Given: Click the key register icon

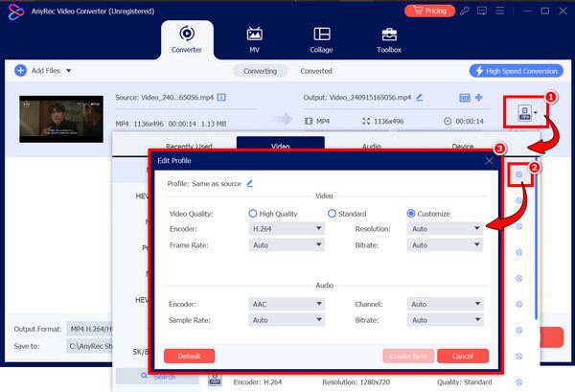Looking at the screenshot, I should coord(465,11).
